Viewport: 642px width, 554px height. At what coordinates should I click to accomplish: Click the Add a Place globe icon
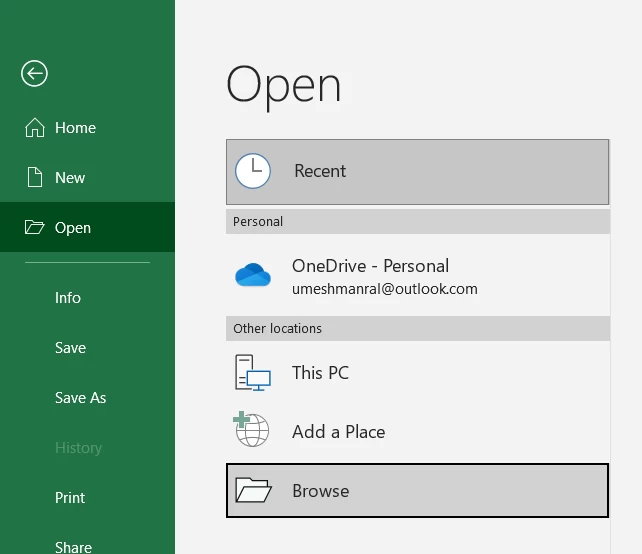251,429
